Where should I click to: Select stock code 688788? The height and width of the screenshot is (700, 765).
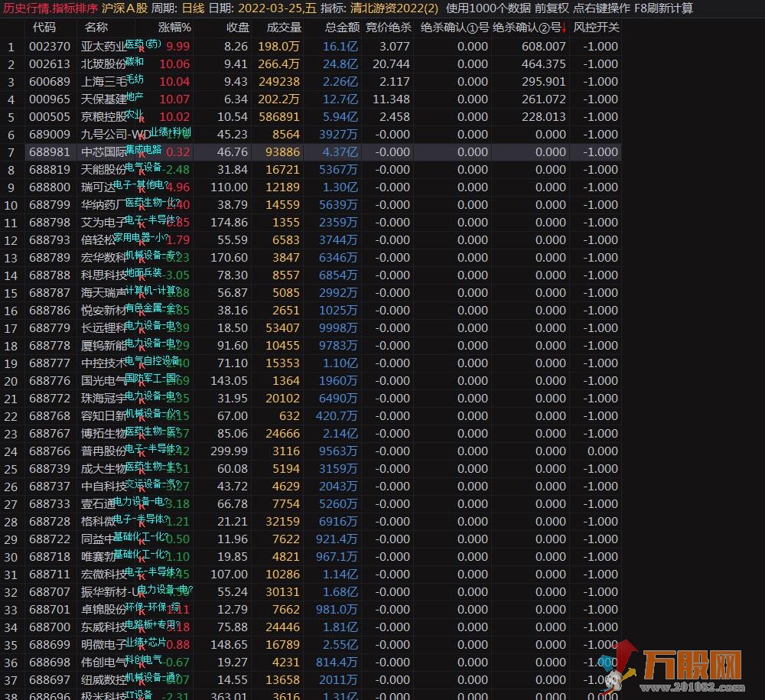point(50,275)
